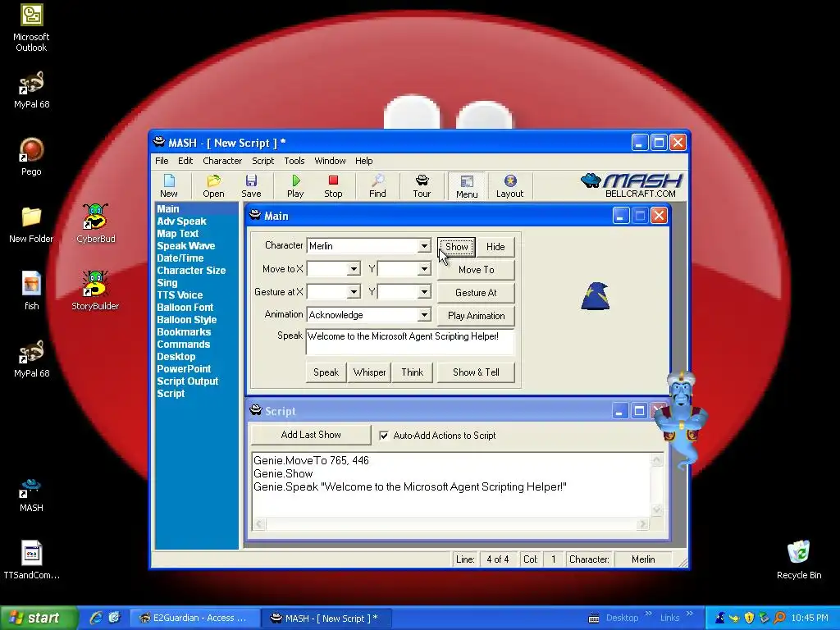Select the CyberBud desktop icon
The image size is (840, 630).
95,224
